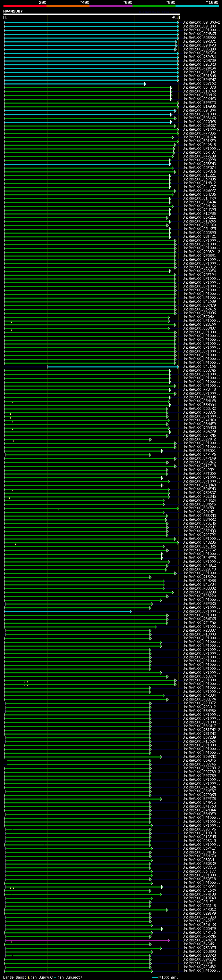Select hit label UniRef100_Q10C49
Viewport: 222px width, 980px height.
coord(199,91)
